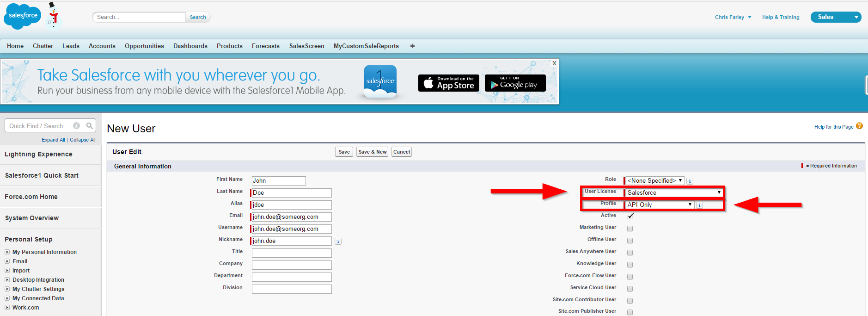The image size is (868, 316).
Task: Toggle the Knowledge User checkbox
Action: click(x=630, y=265)
